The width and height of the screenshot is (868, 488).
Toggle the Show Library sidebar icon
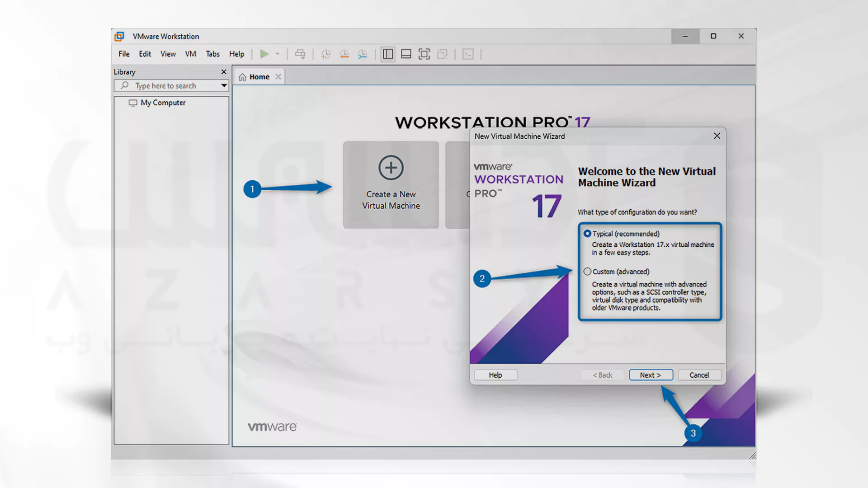388,54
